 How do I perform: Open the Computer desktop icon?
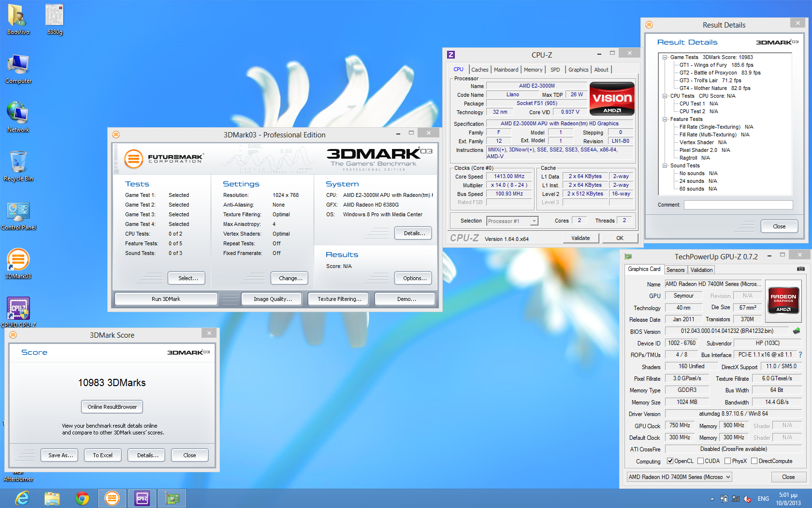coord(18,69)
